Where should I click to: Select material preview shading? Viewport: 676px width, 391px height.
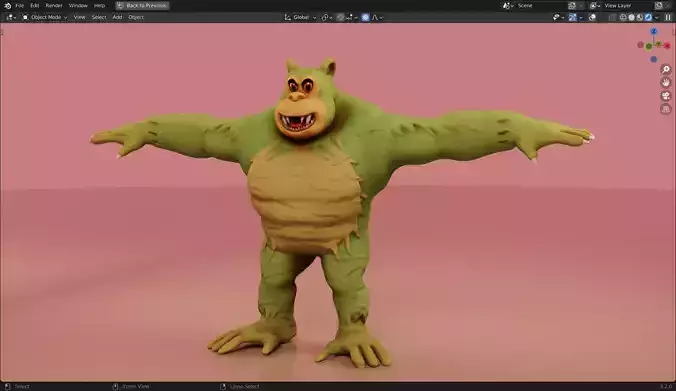(640, 17)
